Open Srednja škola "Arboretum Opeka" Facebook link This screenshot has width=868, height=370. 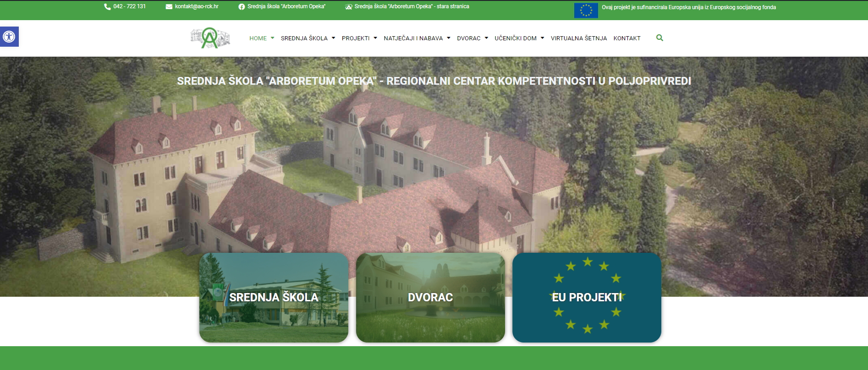[x=286, y=6]
